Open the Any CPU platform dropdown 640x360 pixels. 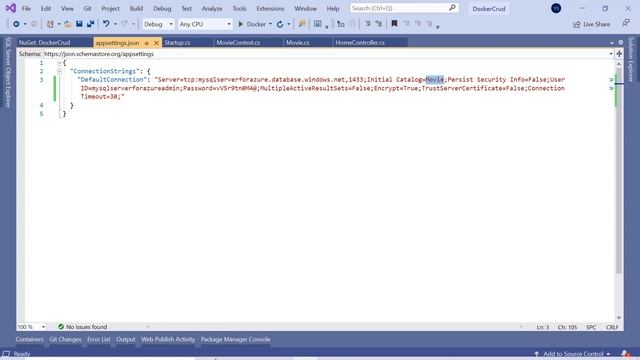(x=205, y=24)
